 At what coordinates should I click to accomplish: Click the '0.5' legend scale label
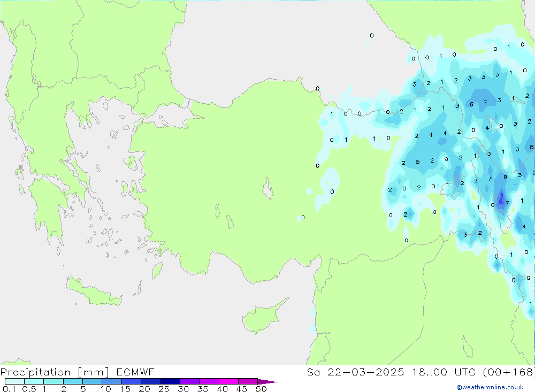29,389
